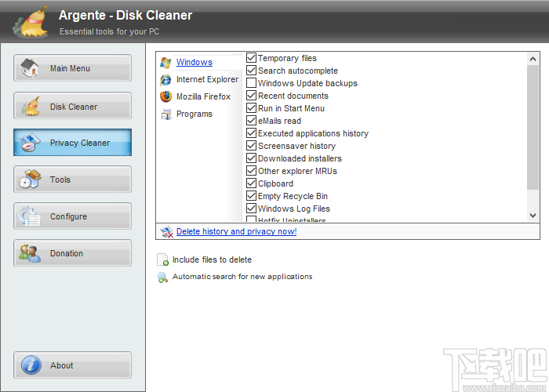Toggle Run in Start Menu checkbox

point(251,108)
